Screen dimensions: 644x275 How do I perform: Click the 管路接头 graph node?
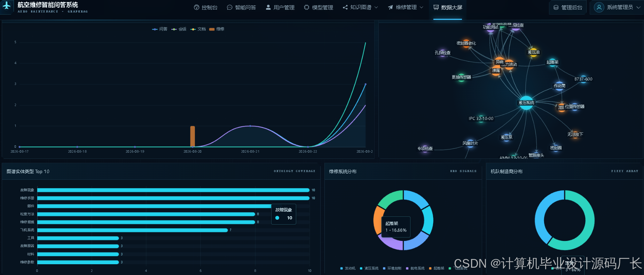point(536,155)
